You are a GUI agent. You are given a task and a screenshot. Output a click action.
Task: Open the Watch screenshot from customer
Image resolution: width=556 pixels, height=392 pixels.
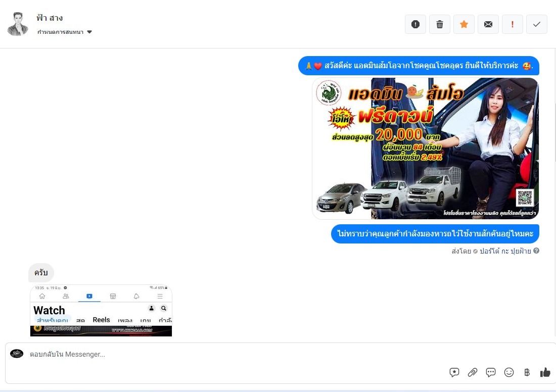coord(101,310)
